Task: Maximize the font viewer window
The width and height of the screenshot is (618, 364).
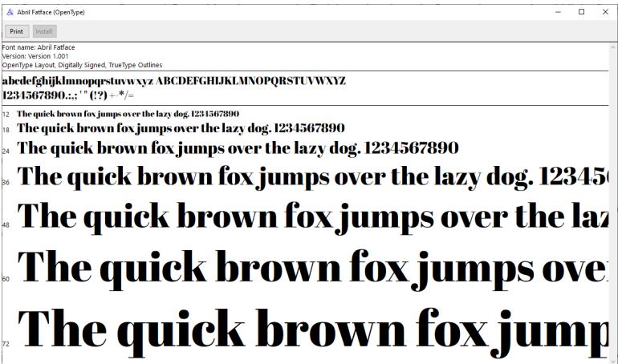Action: click(x=581, y=12)
